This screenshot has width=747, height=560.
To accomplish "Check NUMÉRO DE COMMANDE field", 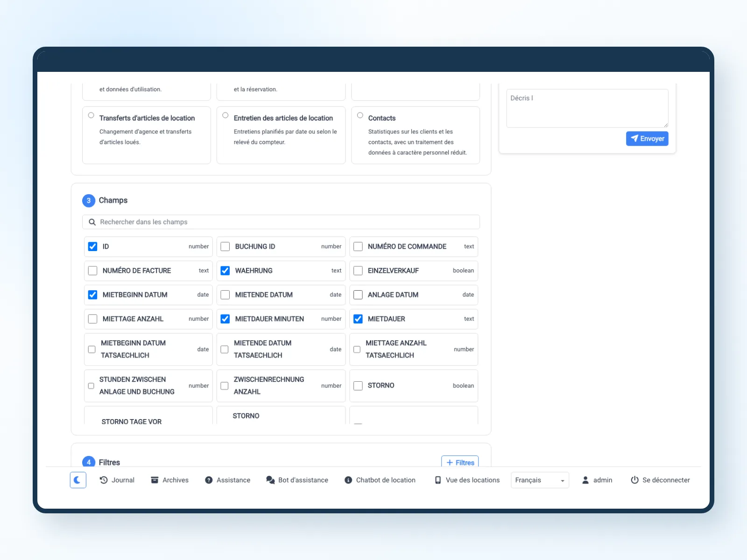I will pyautogui.click(x=358, y=246).
